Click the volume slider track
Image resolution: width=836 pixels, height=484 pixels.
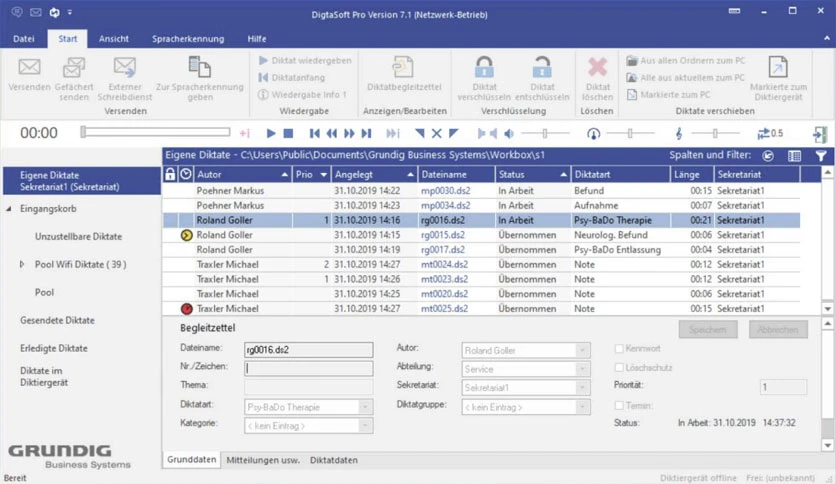pos(545,133)
